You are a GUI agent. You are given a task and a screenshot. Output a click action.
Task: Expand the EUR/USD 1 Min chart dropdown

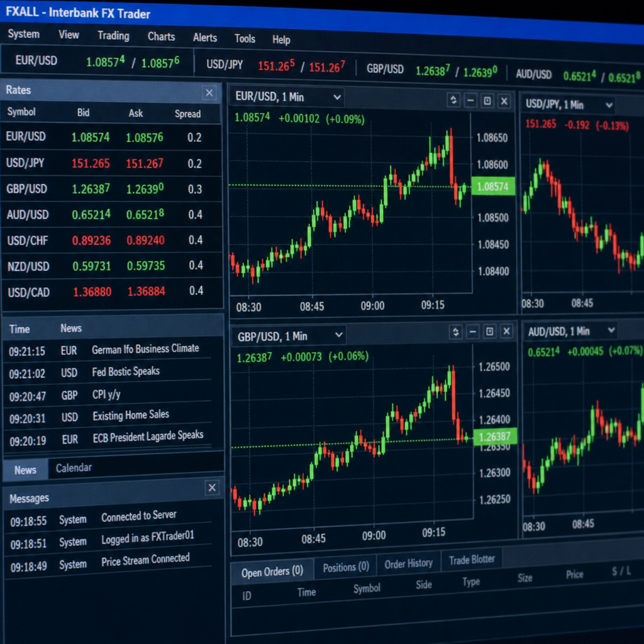coord(337,97)
